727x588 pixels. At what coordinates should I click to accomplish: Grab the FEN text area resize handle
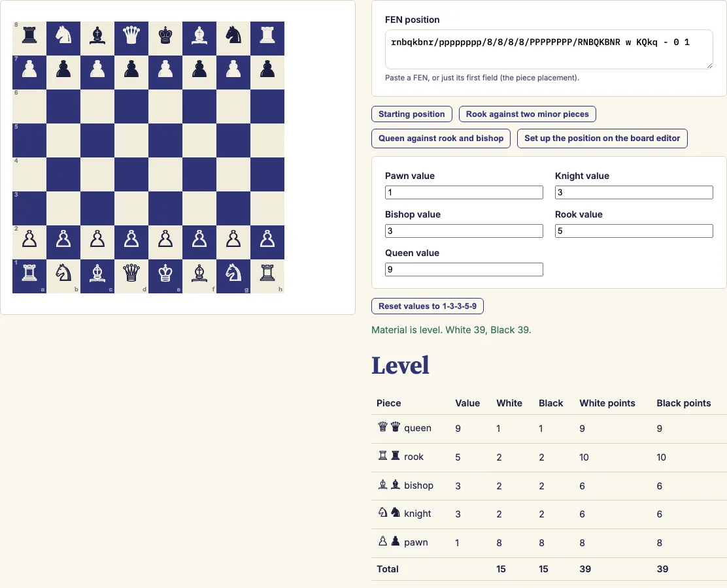click(x=709, y=66)
